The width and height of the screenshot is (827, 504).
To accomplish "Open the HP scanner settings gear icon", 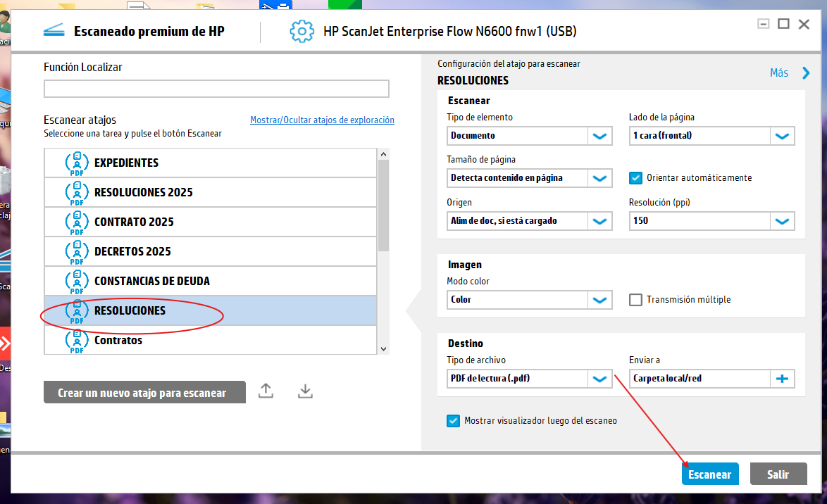I will point(301,31).
